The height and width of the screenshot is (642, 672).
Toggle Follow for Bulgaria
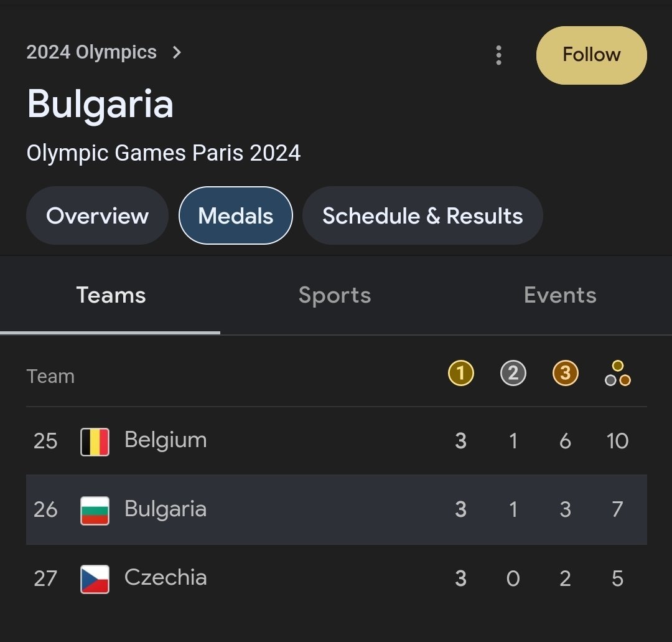pos(591,55)
